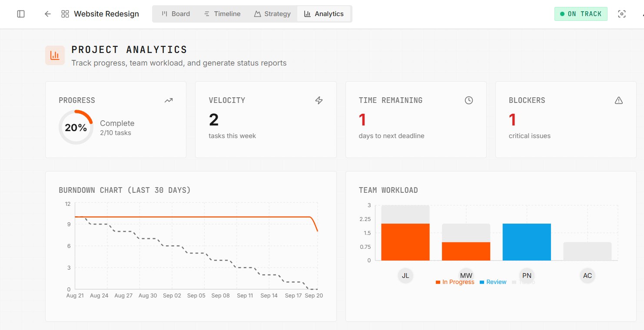644x330 pixels.
Task: Click MW's orange In Progress bar
Action: point(466,251)
